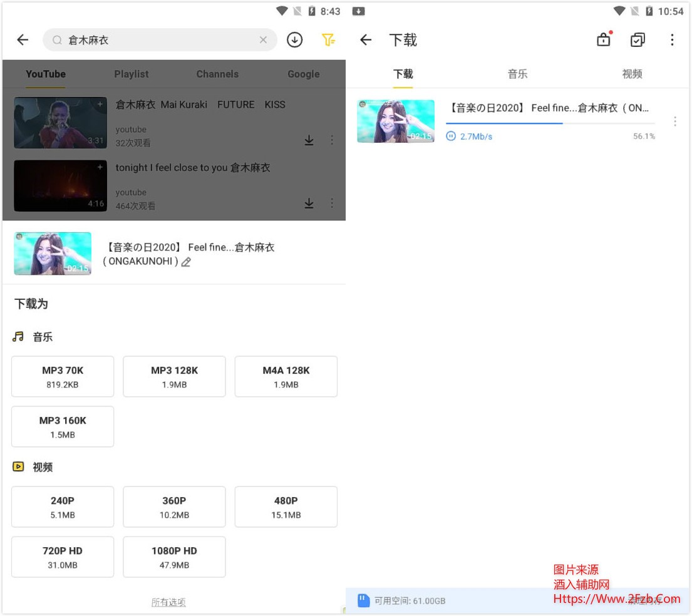
Task: Open the three-dot overflow menu in 下载 header
Action: (x=672, y=40)
